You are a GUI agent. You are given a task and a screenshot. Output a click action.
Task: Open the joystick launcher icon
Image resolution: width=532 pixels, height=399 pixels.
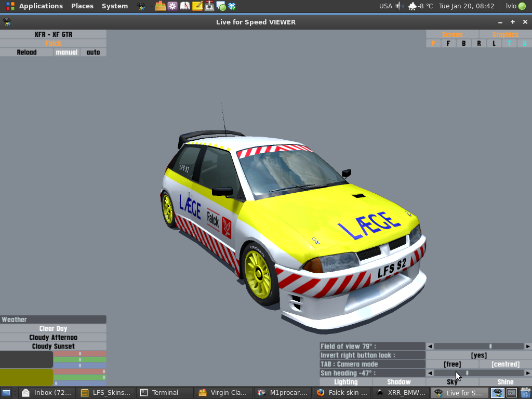(209, 6)
